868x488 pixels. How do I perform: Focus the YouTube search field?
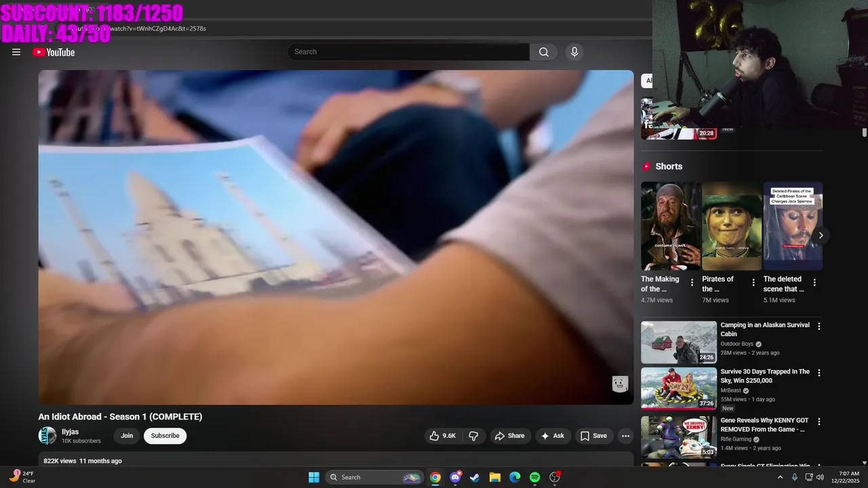point(409,52)
